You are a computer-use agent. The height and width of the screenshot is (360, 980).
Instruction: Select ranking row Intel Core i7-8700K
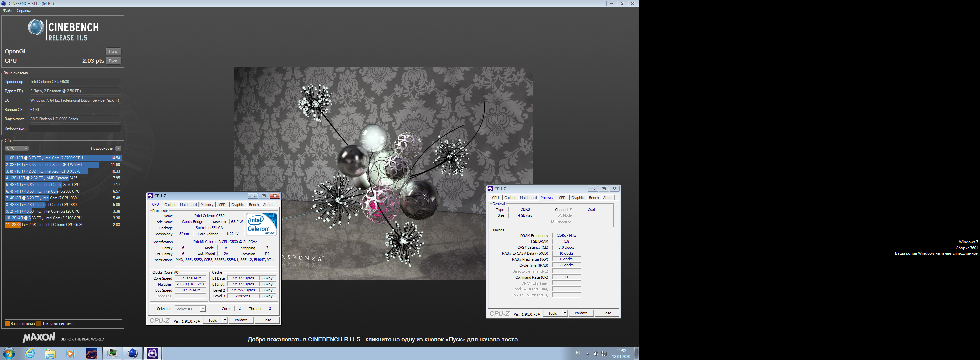click(x=63, y=158)
